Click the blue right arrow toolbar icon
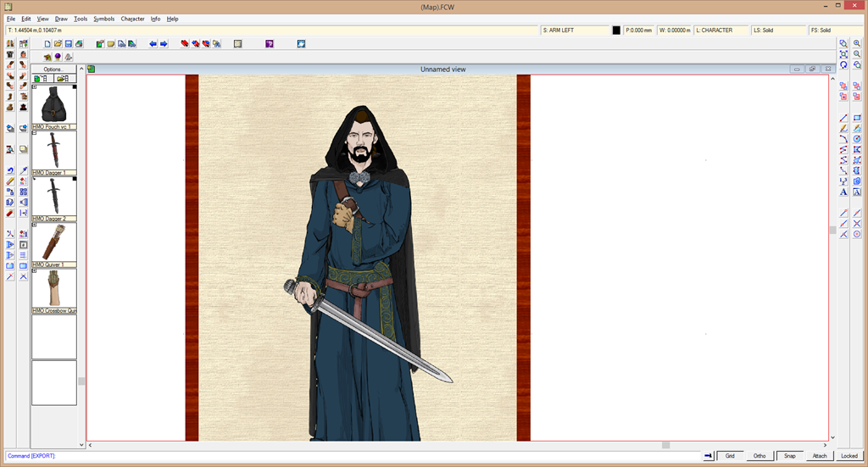Image resolution: width=868 pixels, height=467 pixels. point(164,44)
